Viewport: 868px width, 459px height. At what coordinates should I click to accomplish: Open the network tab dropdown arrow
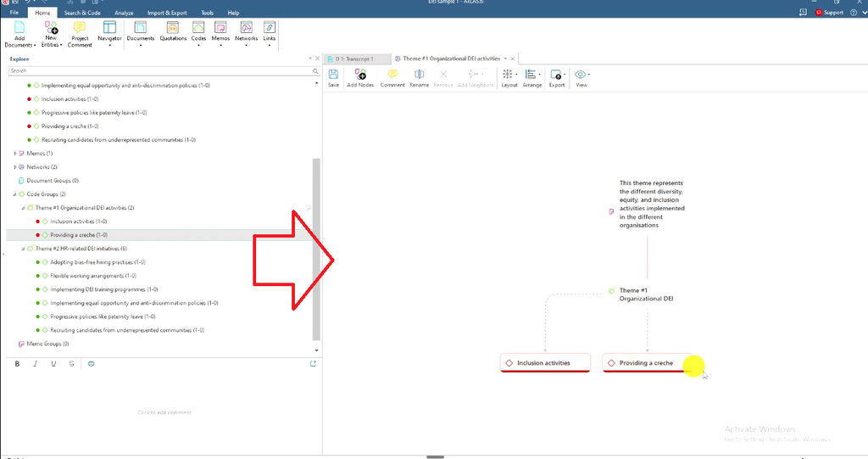click(x=505, y=59)
